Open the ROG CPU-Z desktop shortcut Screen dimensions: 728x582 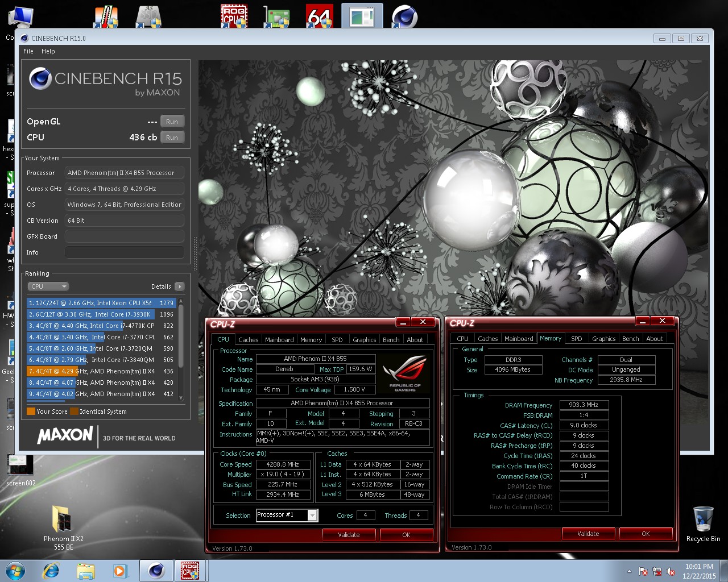[x=234, y=16]
